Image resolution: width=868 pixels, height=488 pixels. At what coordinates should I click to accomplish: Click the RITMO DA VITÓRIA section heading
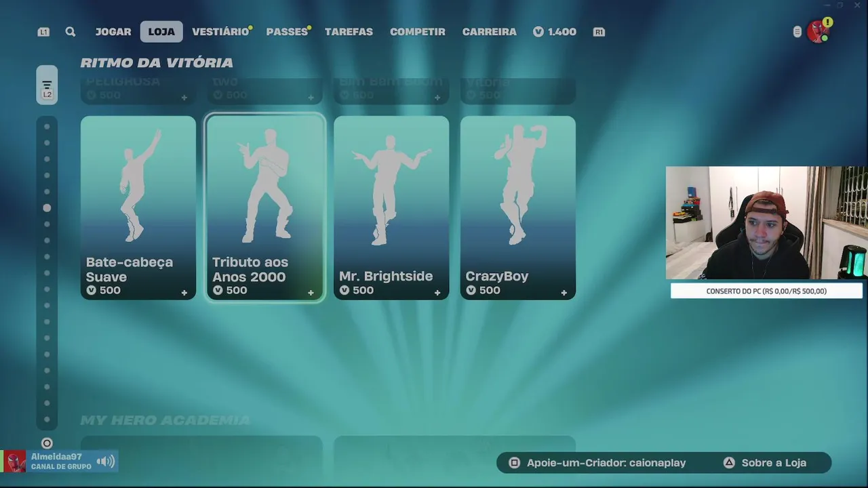(157, 62)
